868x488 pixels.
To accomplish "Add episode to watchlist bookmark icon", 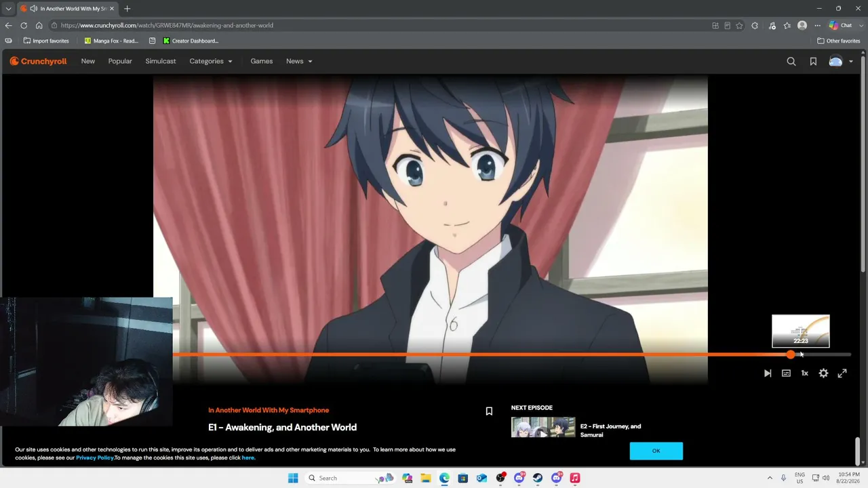I will [489, 411].
